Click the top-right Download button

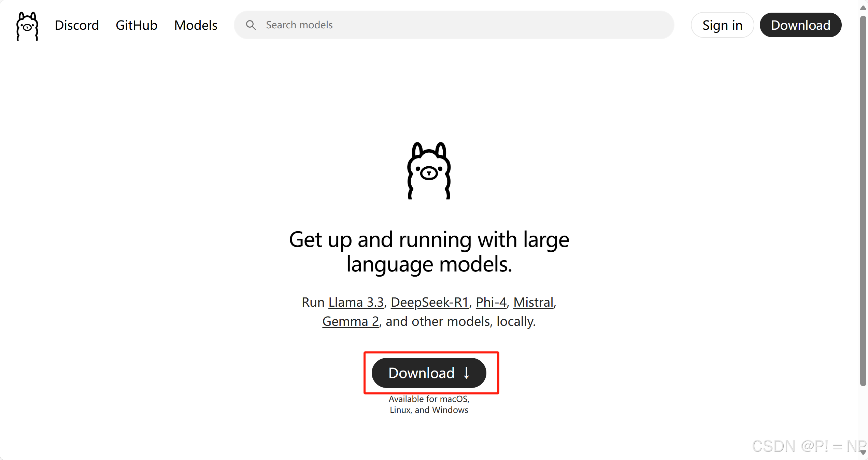pyautogui.click(x=800, y=25)
